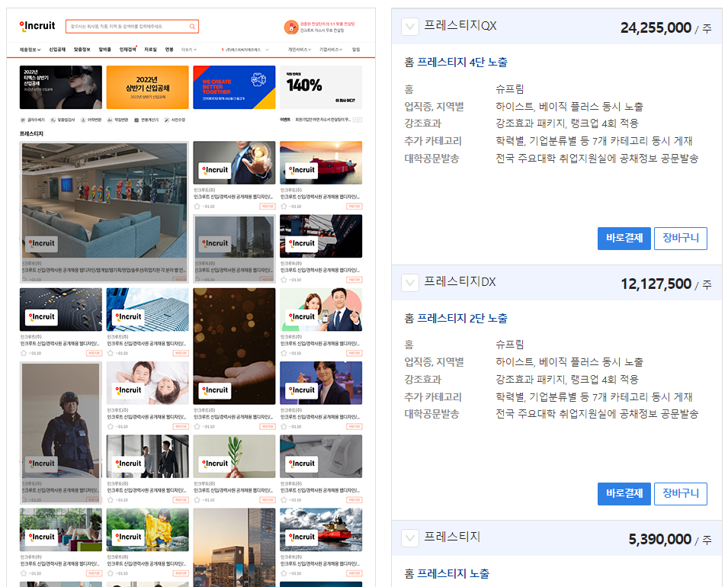Screen dimensions: 728x587
Task: Open the 자료실 menu item
Action: coord(150,50)
